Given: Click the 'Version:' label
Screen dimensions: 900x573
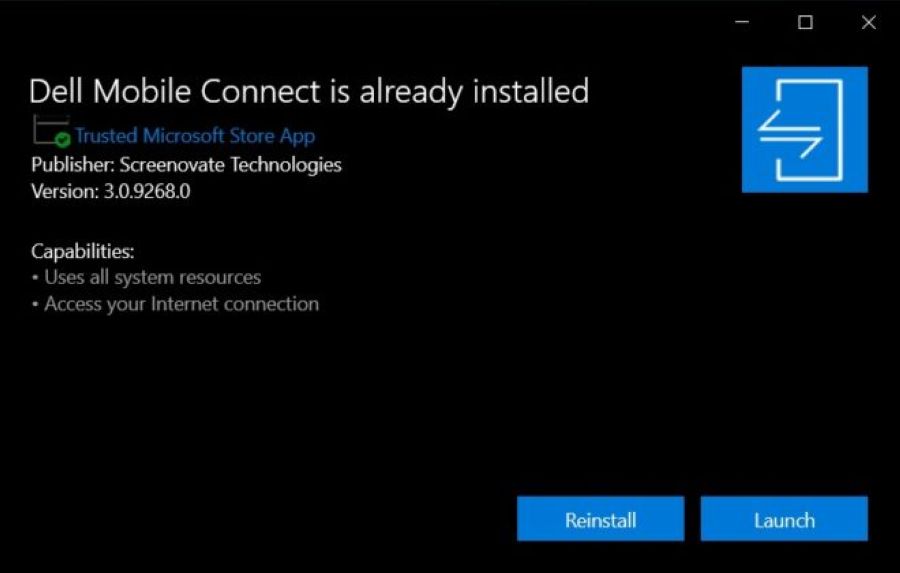Looking at the screenshot, I should tap(64, 190).
